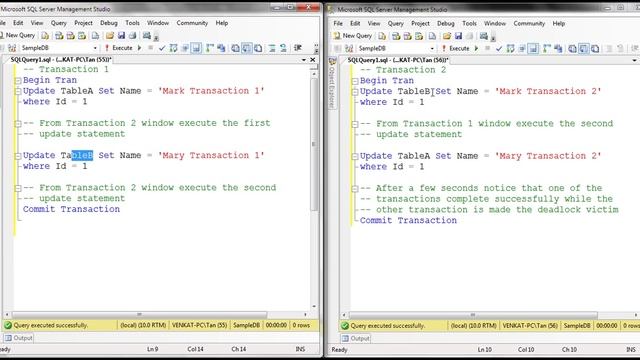This screenshot has width=640, height=360.
Task: Select Results to File in the left window
Action: [x=258, y=48]
